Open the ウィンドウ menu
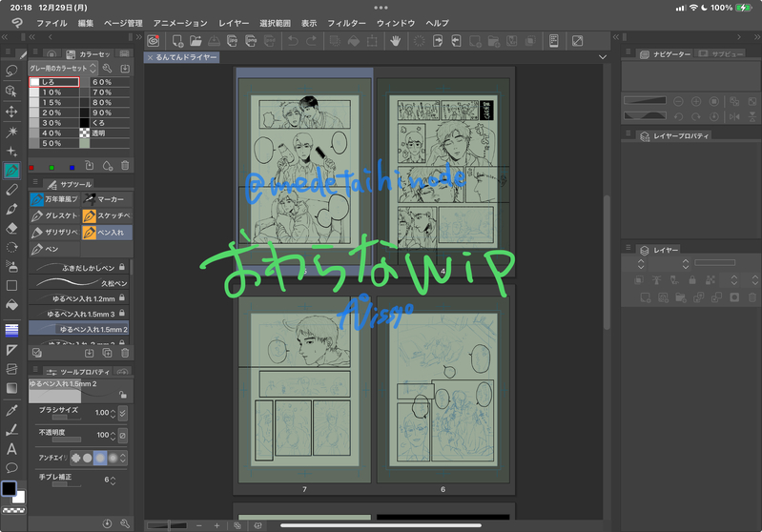The height and width of the screenshot is (532, 762). tap(396, 23)
